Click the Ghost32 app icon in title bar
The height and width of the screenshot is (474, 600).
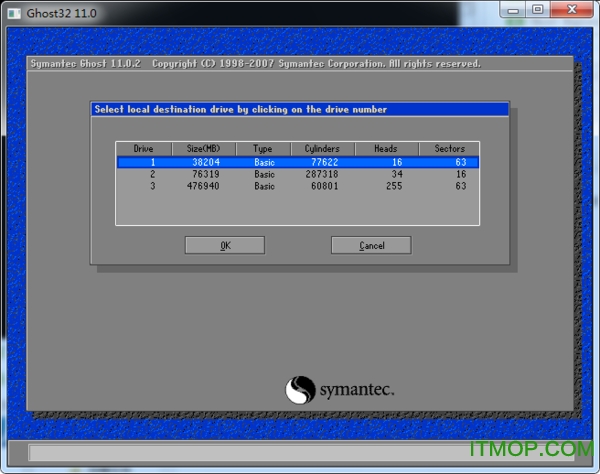[x=12, y=12]
